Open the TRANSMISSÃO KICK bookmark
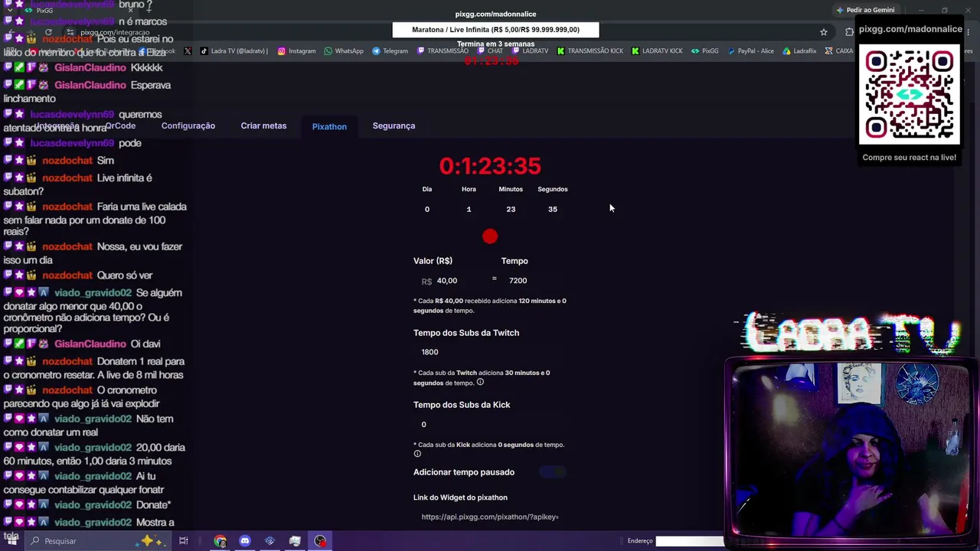Image resolution: width=980 pixels, height=551 pixels. tap(590, 51)
